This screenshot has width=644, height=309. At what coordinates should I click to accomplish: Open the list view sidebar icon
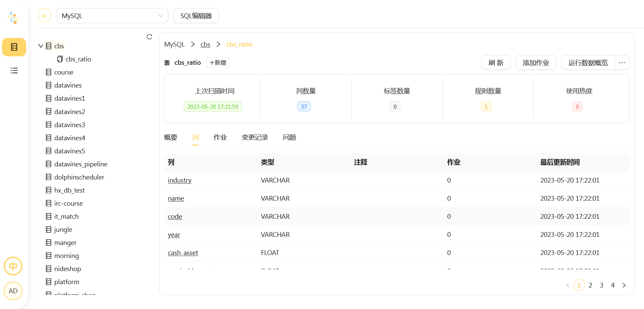coord(14,70)
